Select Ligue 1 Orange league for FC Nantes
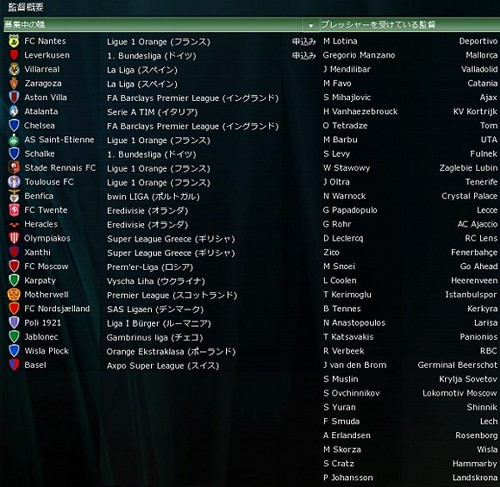The image size is (500, 487). [159, 42]
